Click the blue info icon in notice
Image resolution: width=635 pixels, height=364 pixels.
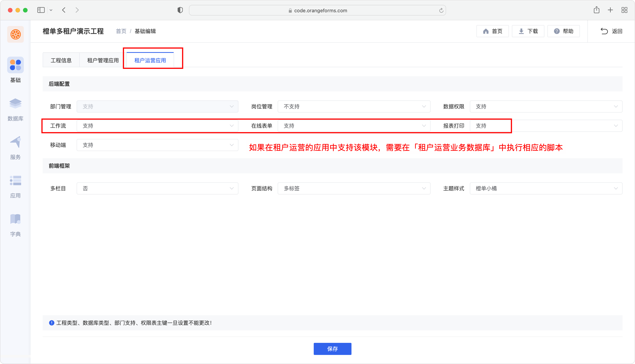pyautogui.click(x=52, y=323)
